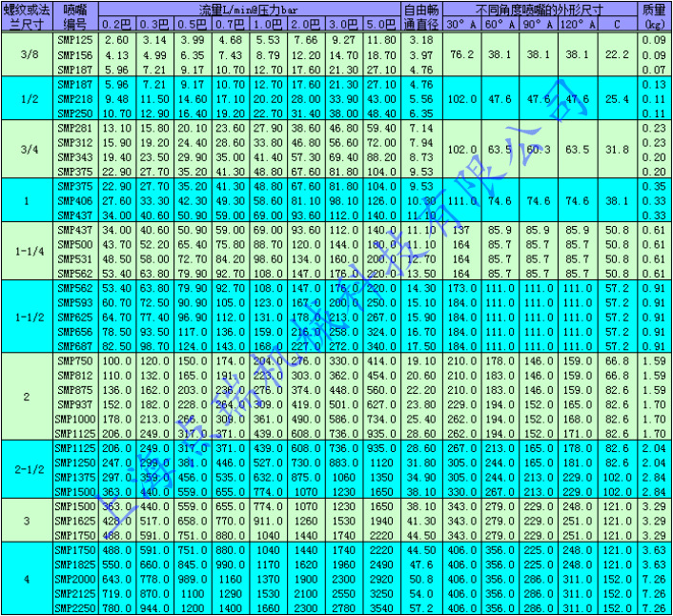Select nozzle number SMP750
673x616 pixels.
click(75, 361)
